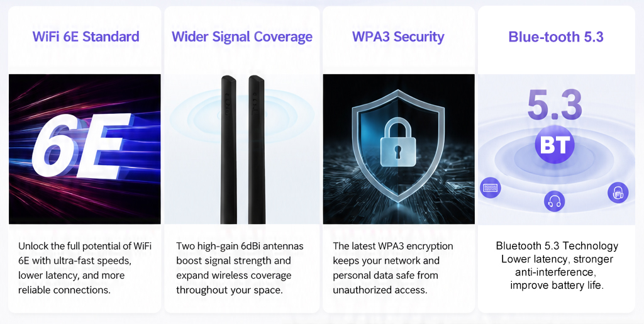Click the WPA3 encryption description paragraph
Viewport: 644px width, 324px height.
[393, 268]
